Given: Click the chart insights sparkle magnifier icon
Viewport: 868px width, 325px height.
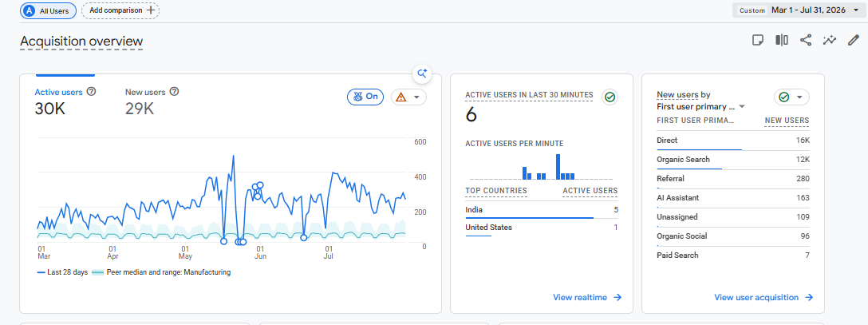Looking at the screenshot, I should pos(422,73).
